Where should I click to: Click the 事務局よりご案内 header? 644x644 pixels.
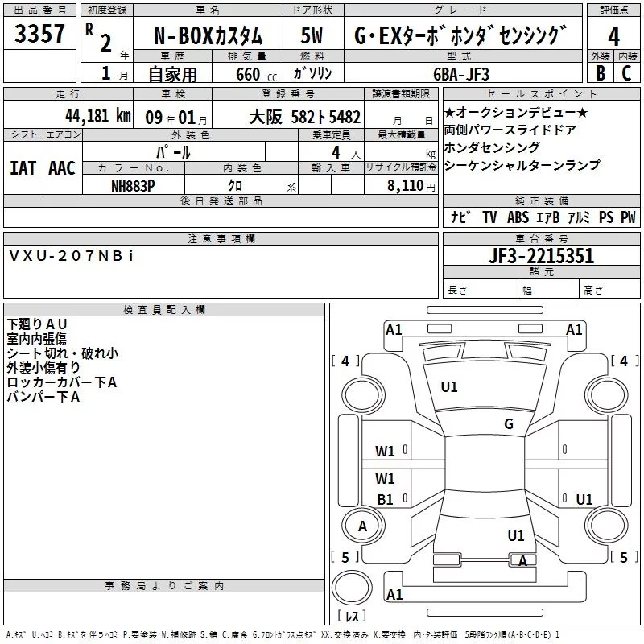point(164,586)
